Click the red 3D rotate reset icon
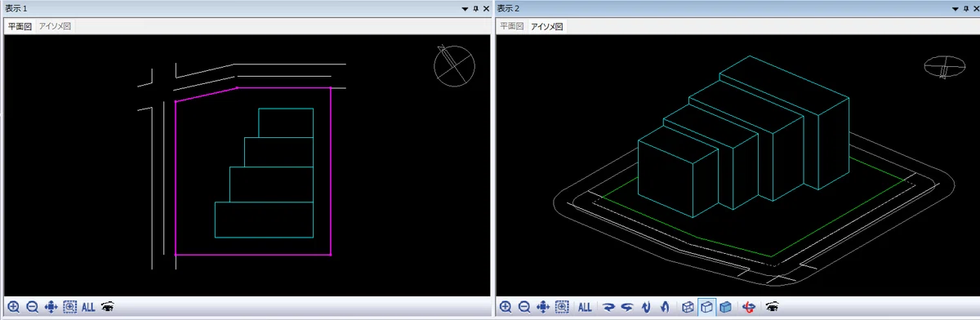This screenshot has height=320, width=980. tap(748, 307)
